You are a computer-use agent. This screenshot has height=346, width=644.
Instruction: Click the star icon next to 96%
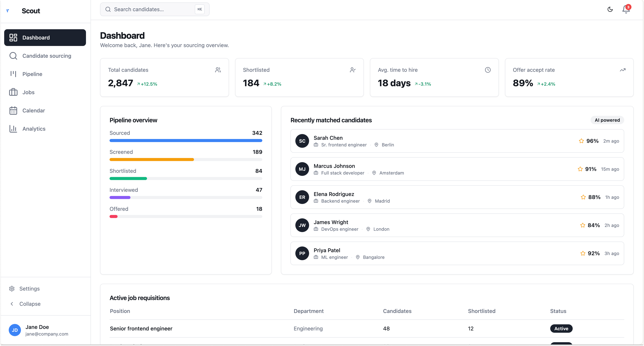point(581,141)
